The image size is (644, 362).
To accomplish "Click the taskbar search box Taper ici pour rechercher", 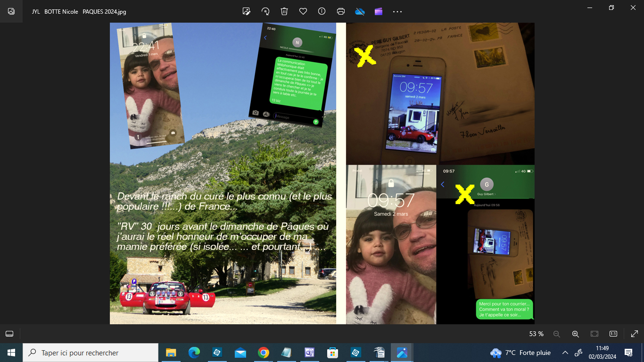I will click(x=91, y=353).
